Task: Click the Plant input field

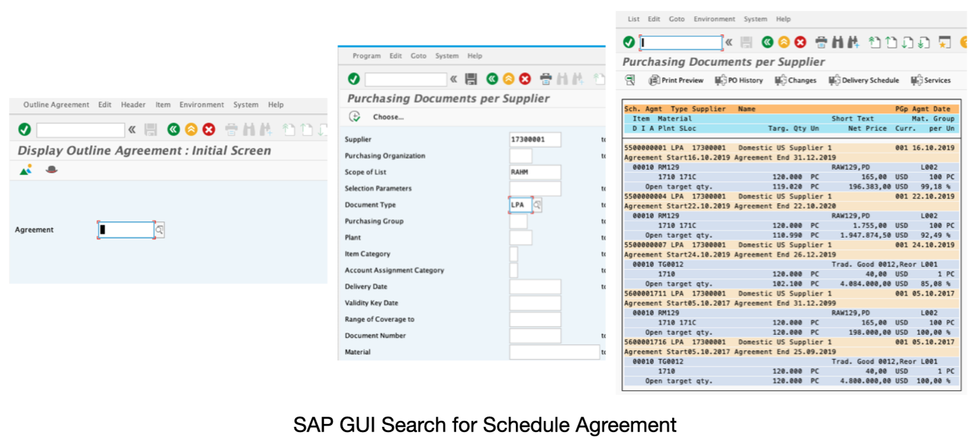Action: tap(520, 238)
